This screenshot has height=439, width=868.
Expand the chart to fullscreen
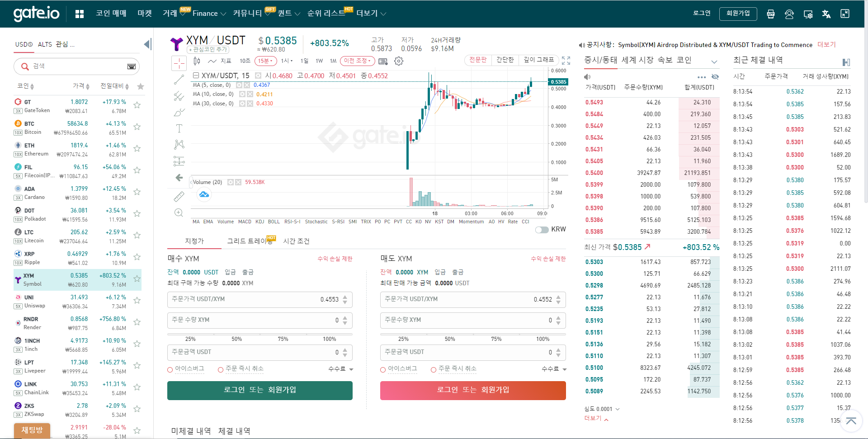tap(566, 61)
